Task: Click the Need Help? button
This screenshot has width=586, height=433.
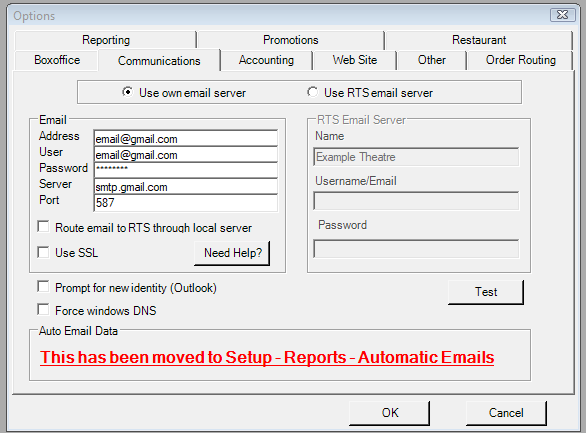Action: 232,253
